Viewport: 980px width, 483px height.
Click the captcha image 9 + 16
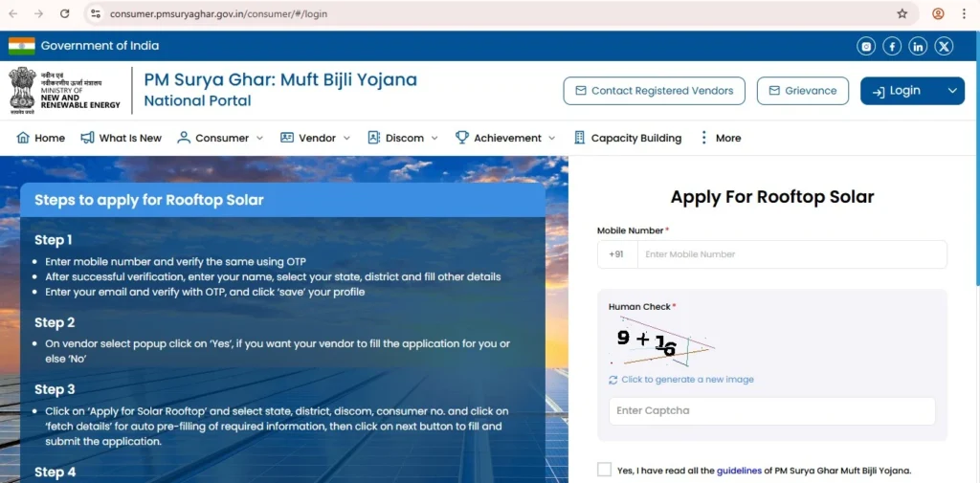661,341
